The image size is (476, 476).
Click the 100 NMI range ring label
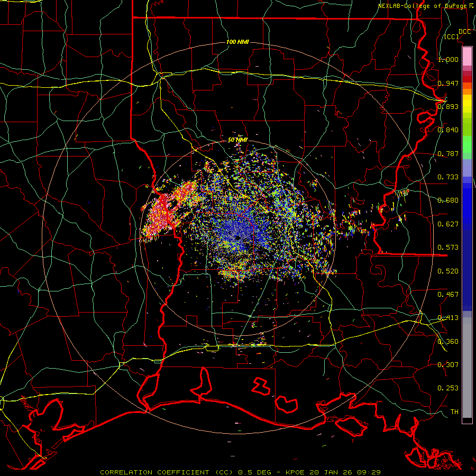tap(237, 42)
